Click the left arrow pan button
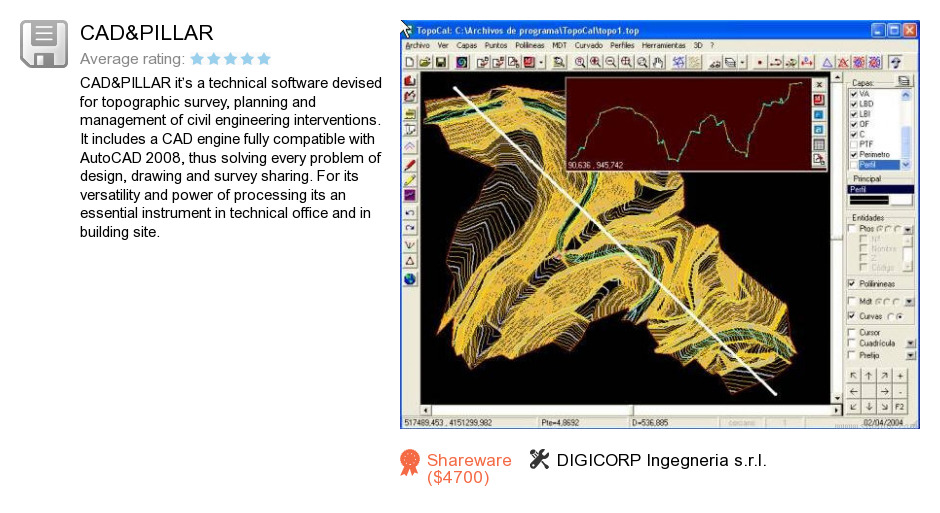 coord(854,391)
